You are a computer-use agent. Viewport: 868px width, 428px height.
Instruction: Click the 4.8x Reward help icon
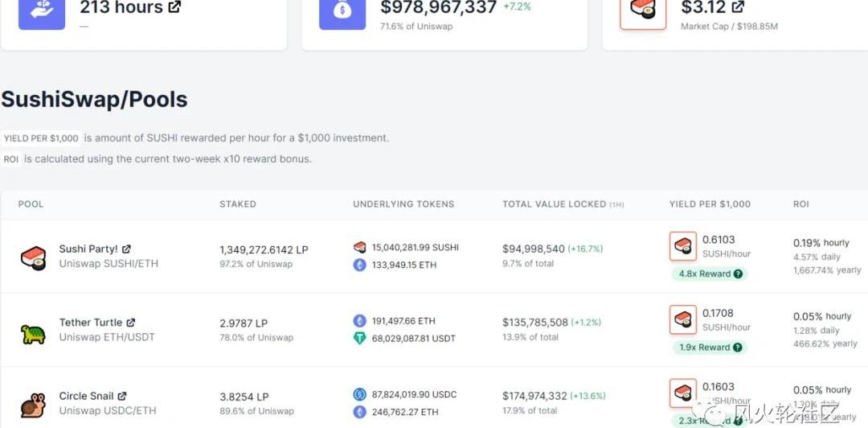coord(738,274)
